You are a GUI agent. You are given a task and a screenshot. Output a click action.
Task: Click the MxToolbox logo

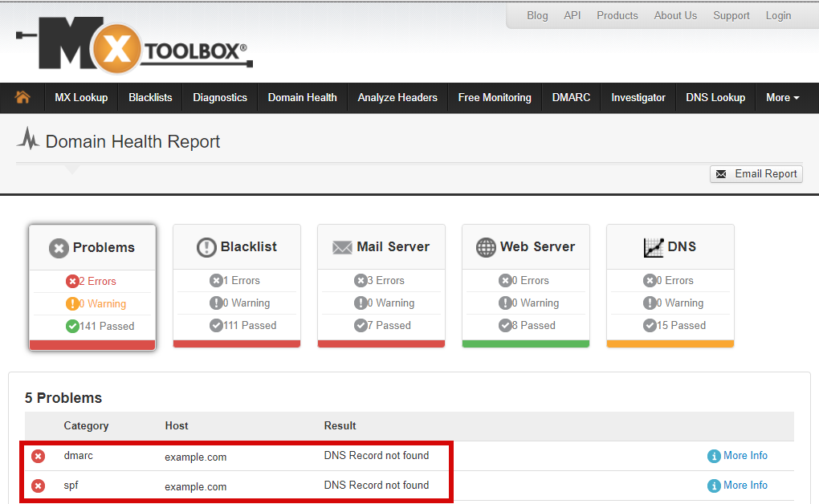point(134,50)
